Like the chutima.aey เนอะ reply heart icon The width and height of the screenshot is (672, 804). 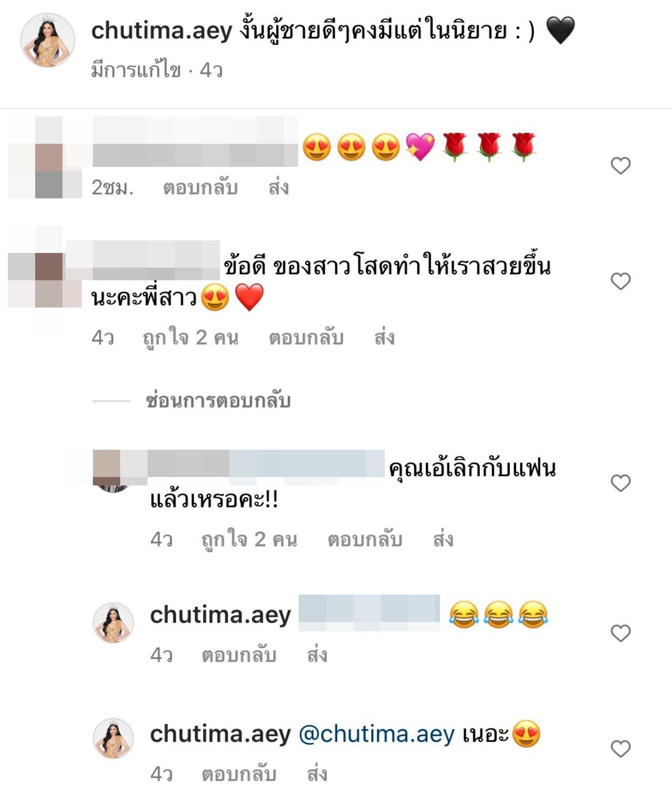pyautogui.click(x=621, y=748)
